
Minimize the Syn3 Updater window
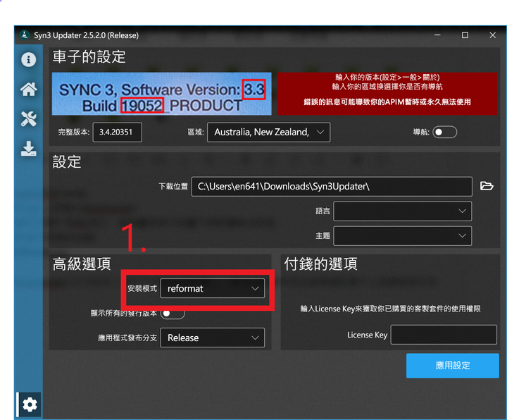437,35
